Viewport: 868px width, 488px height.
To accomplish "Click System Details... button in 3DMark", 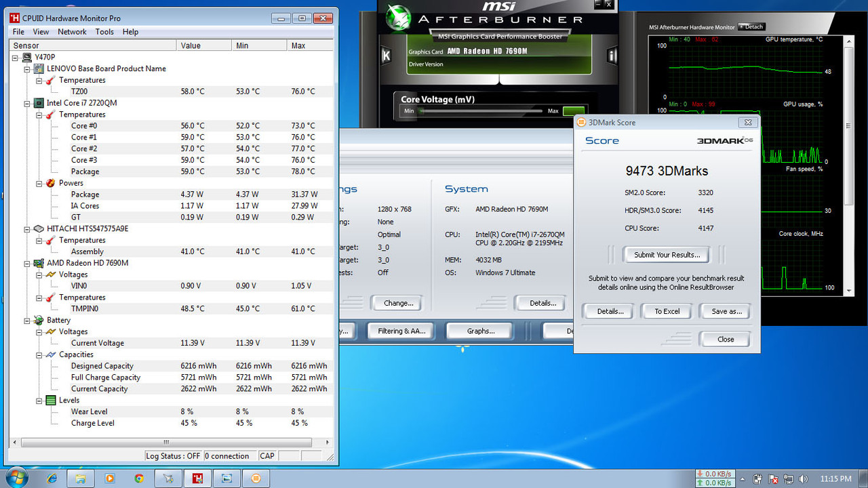I will 542,303.
